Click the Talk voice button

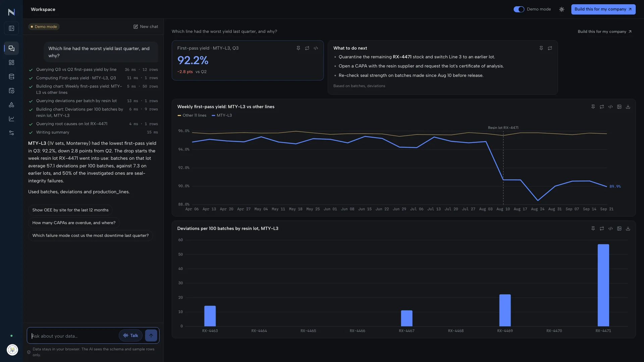coord(130,336)
